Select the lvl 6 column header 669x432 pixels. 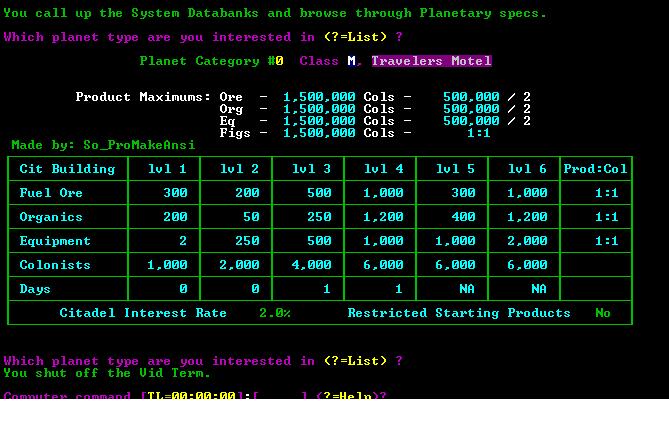point(527,169)
